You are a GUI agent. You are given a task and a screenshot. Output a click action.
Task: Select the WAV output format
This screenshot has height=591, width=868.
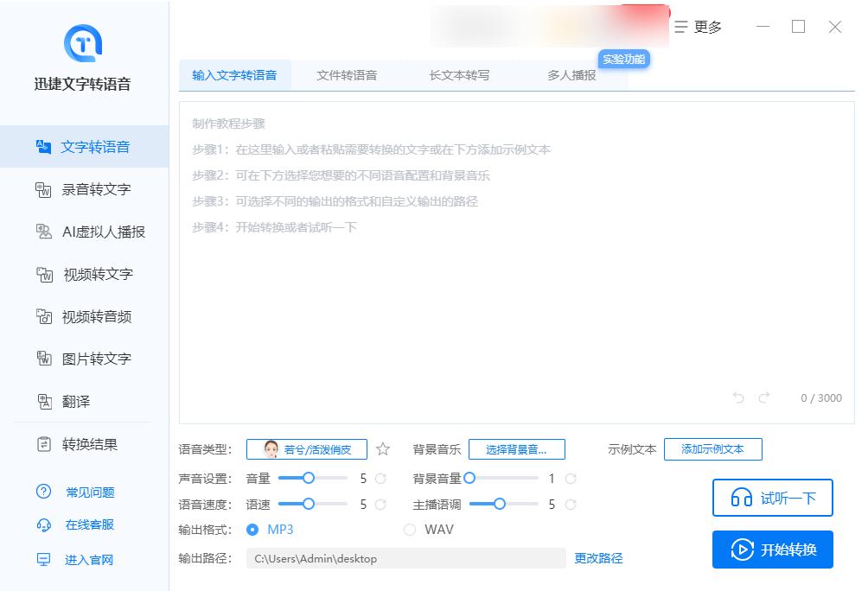tap(408, 530)
